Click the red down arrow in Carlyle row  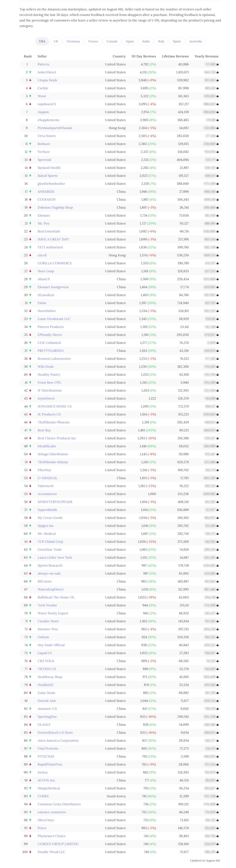[x=30, y=88]
